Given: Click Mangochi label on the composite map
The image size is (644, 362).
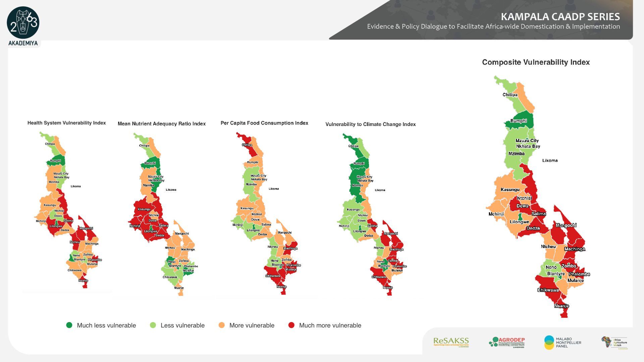Looking at the screenshot, I should point(566,225).
